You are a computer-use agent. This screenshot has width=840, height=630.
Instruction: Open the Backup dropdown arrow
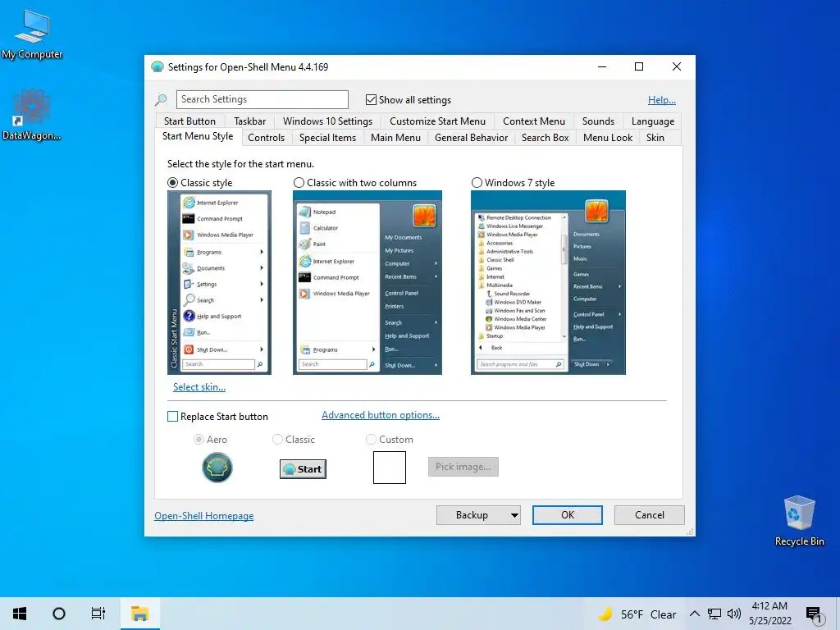[x=514, y=515]
